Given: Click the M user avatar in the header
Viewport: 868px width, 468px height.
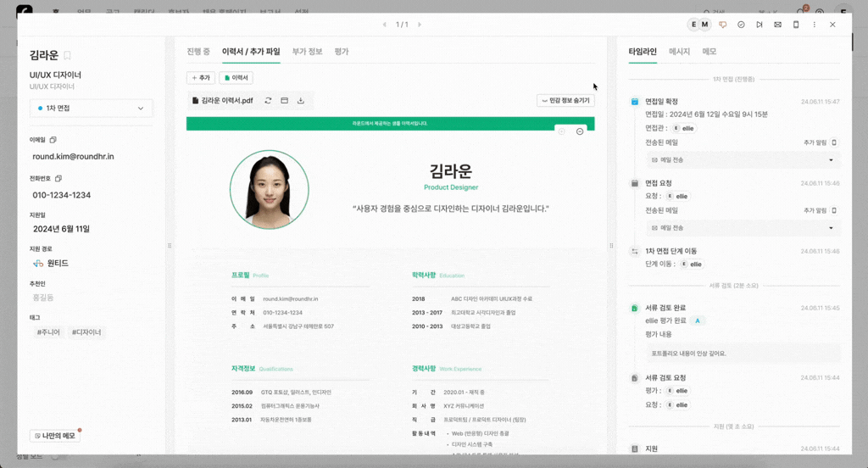Looking at the screenshot, I should click(x=704, y=25).
